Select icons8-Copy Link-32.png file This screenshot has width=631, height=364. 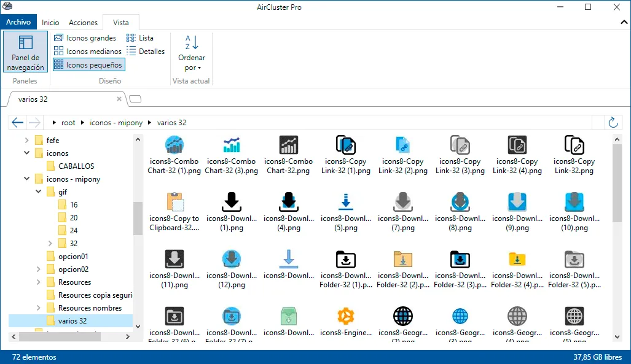point(574,155)
